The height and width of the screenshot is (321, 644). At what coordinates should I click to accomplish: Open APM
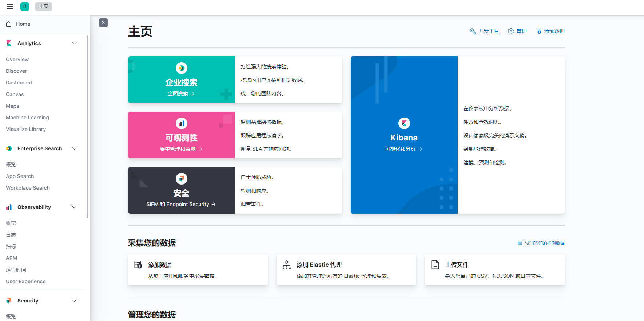click(x=11, y=258)
